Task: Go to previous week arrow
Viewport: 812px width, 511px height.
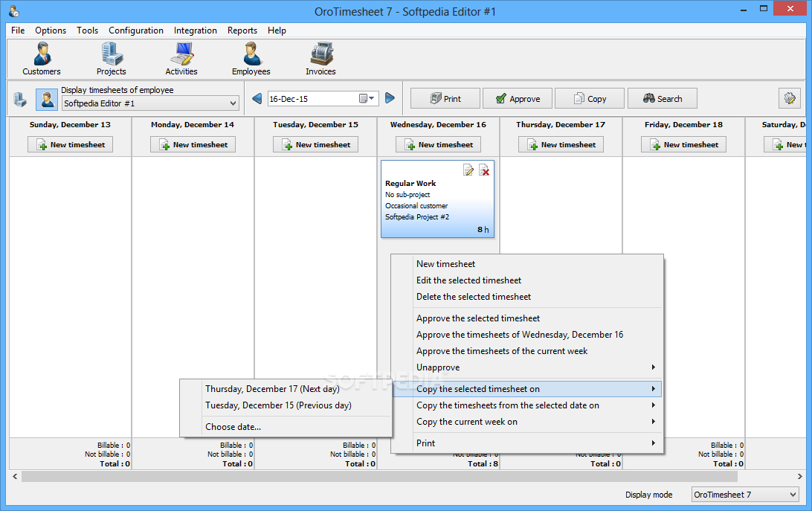Action: coord(257,98)
